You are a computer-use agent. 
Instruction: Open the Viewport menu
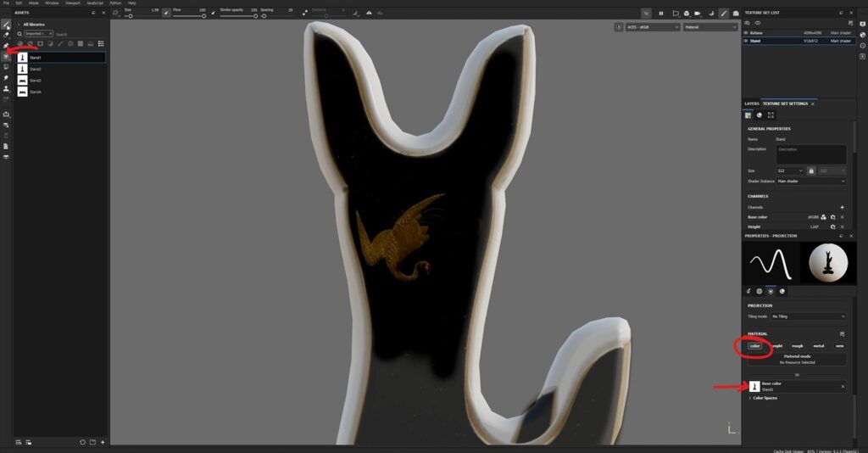73,3
